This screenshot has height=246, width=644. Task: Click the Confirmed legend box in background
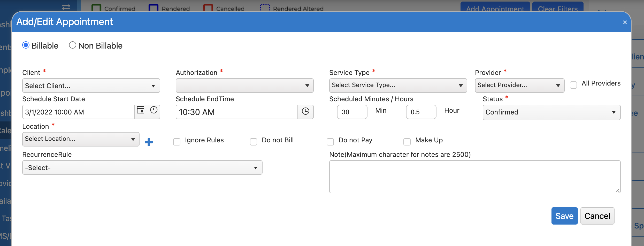click(x=96, y=8)
